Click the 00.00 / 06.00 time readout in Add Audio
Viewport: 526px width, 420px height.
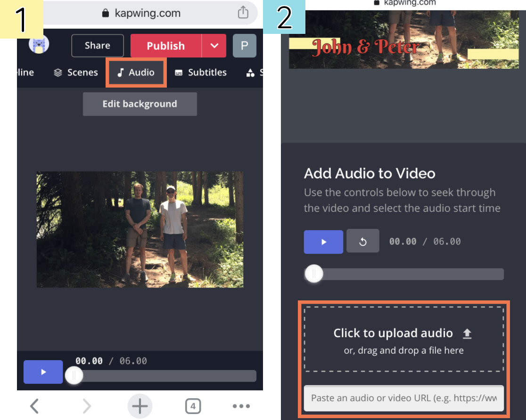[425, 242]
